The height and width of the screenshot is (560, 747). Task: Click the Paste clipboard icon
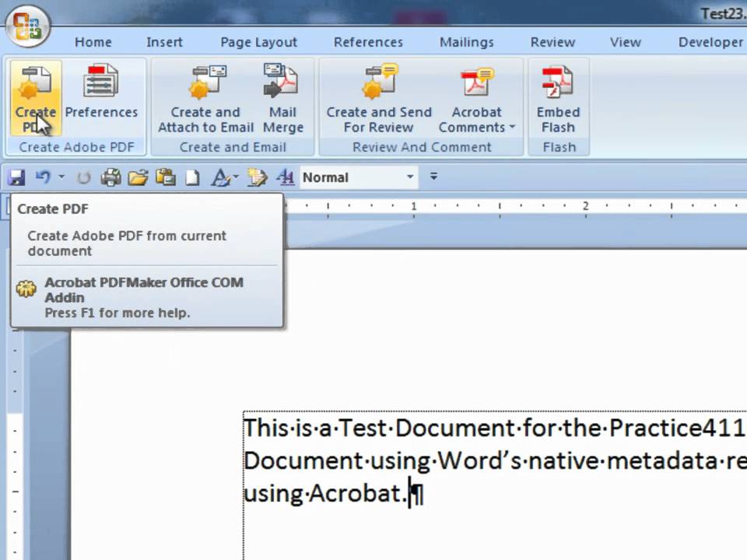click(x=166, y=177)
